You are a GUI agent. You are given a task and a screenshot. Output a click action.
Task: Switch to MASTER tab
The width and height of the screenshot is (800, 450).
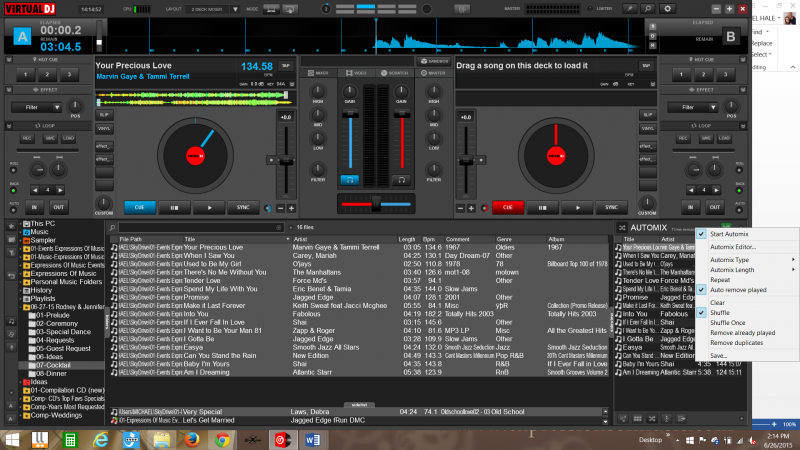(x=433, y=73)
